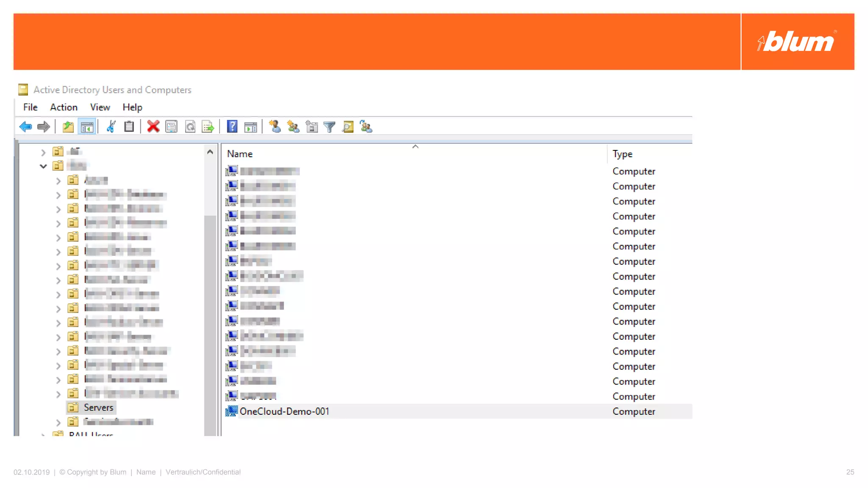This screenshot has width=868, height=488.
Task: Click the blue Help question mark icon
Action: (x=232, y=127)
